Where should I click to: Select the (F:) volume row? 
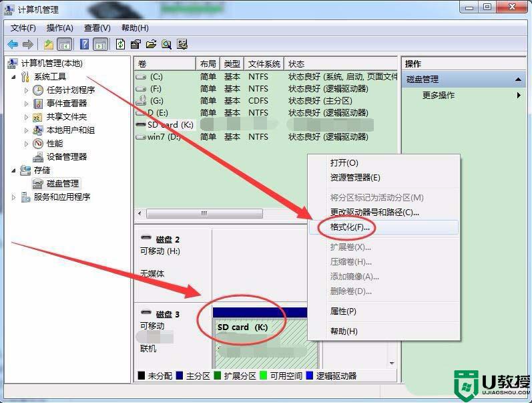click(266, 89)
